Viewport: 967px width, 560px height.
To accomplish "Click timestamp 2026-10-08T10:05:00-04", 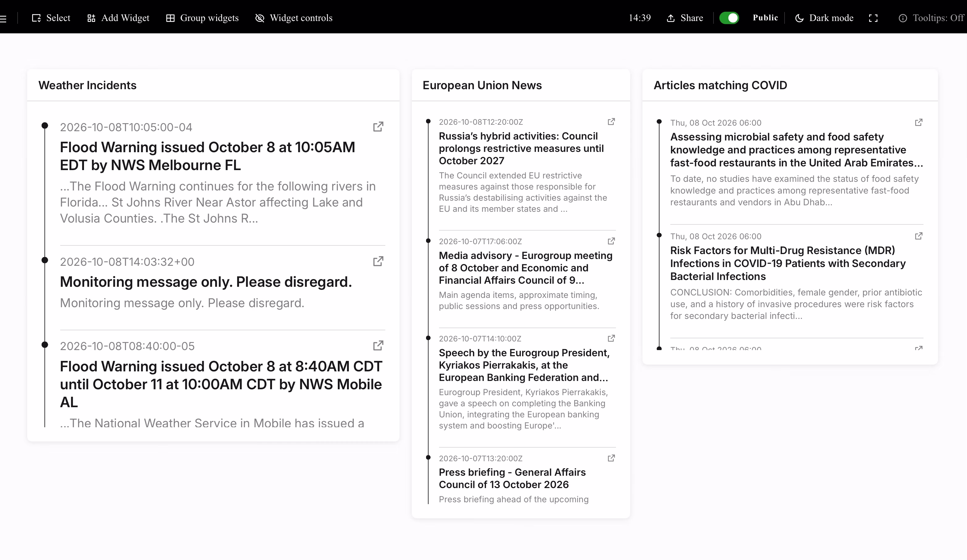I will (126, 127).
